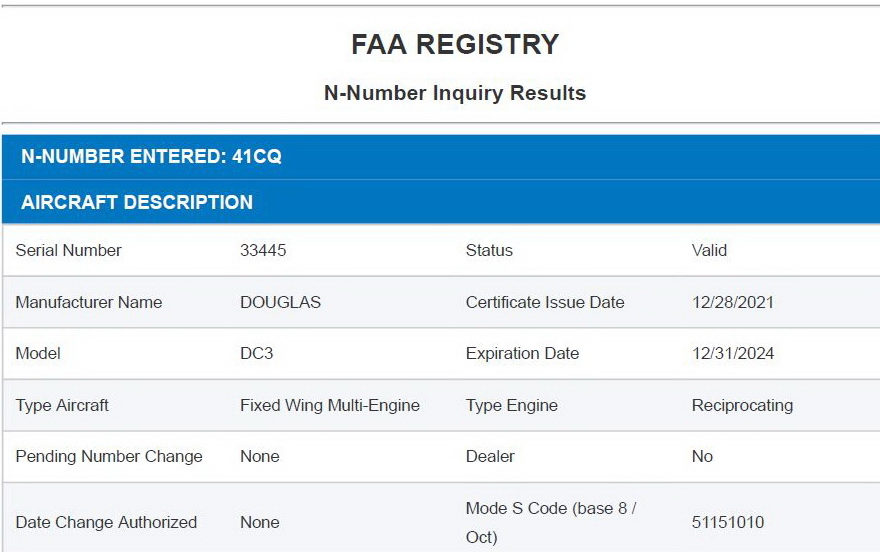880x552 pixels.
Task: Click the serial number value 33445
Action: (263, 251)
